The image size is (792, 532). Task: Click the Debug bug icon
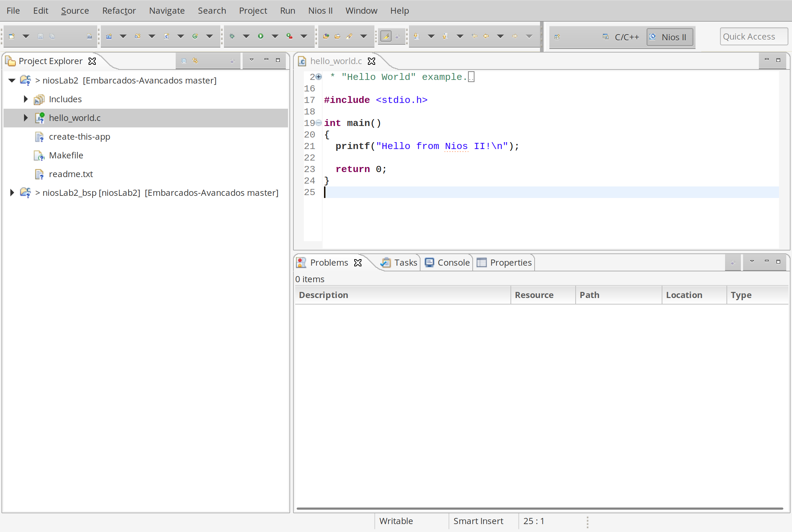[232, 36]
